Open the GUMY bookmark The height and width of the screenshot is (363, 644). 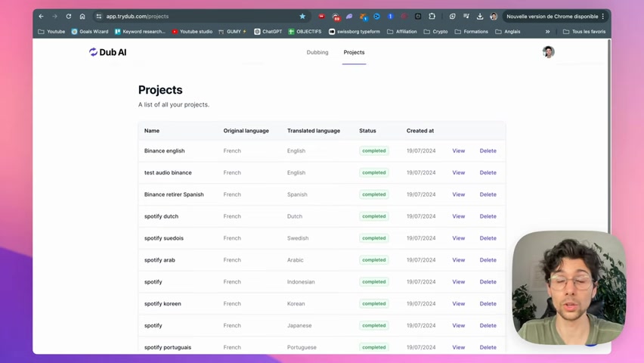(233, 32)
